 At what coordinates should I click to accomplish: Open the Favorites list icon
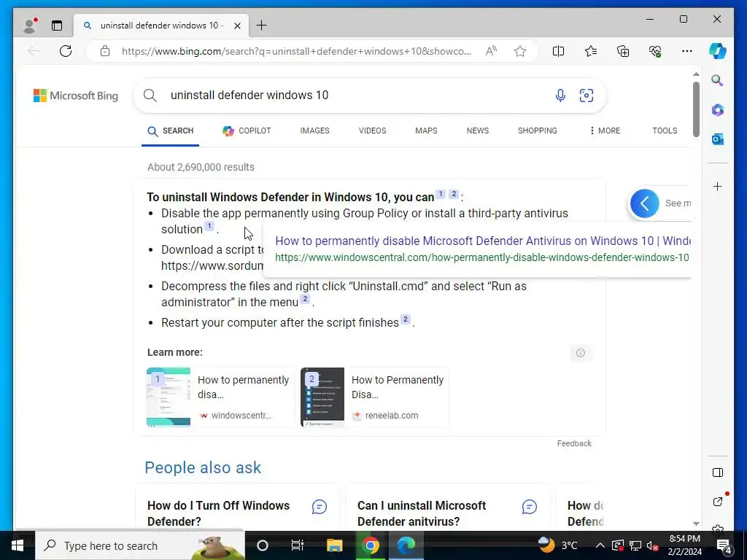point(591,51)
